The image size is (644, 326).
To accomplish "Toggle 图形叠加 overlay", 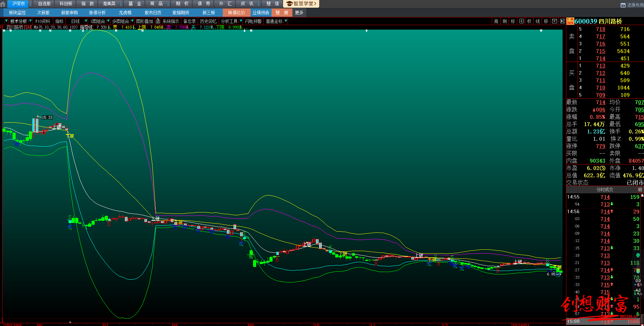I will tap(144, 21).
